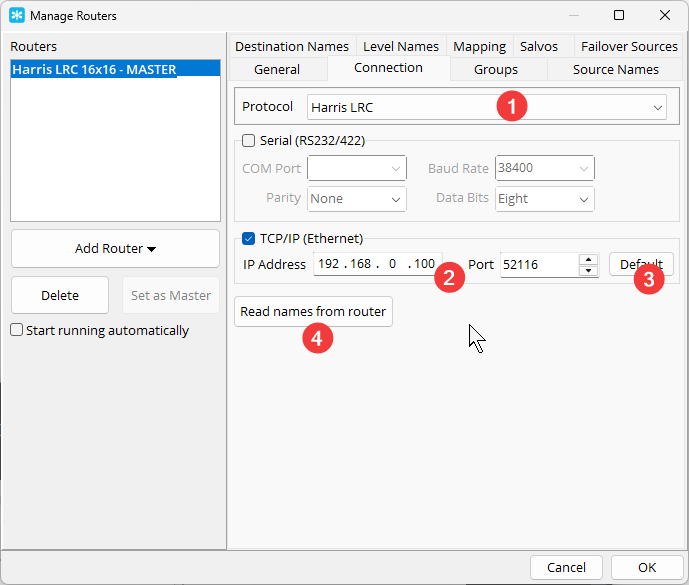The height and width of the screenshot is (585, 689).
Task: Open the Mapping tab
Action: point(479,46)
